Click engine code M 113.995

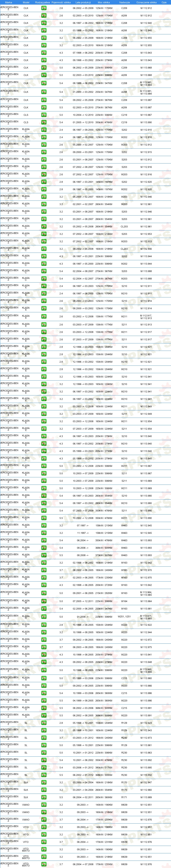(x=146, y=767)
